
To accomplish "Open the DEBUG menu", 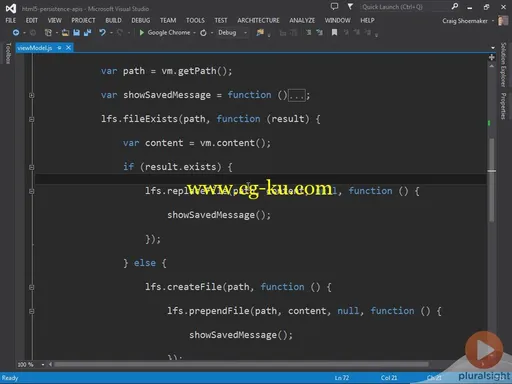I will click(141, 20).
